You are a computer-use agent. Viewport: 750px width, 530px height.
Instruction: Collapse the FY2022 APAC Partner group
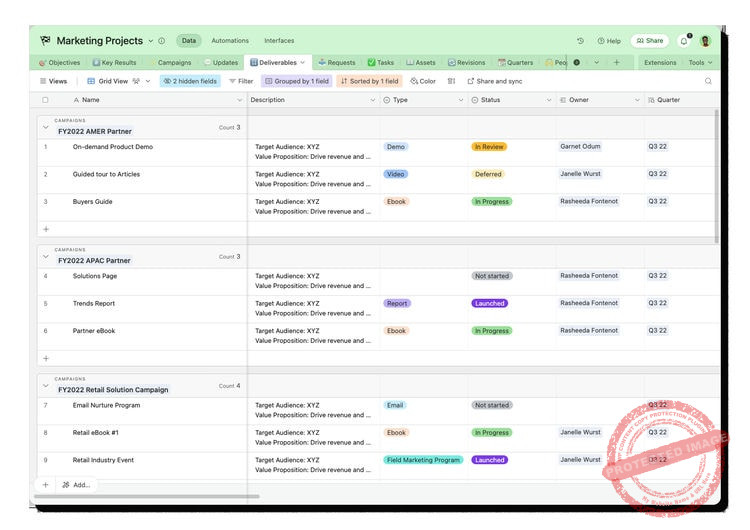(45, 257)
